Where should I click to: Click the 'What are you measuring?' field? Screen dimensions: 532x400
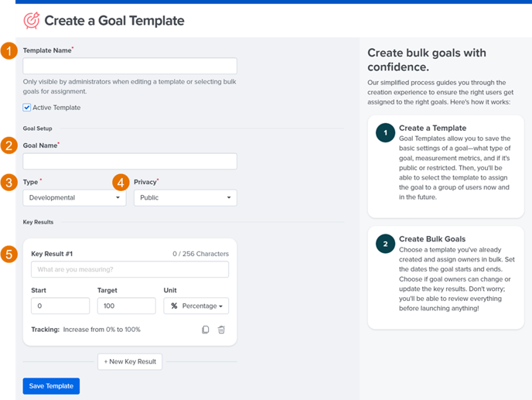130,269
